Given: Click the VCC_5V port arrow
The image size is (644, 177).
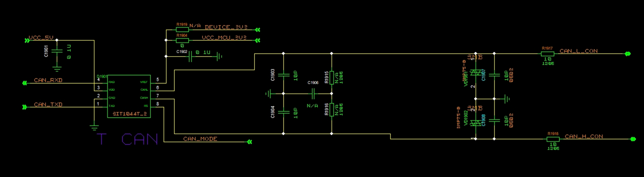Looking at the screenshot, I should tap(27, 40).
